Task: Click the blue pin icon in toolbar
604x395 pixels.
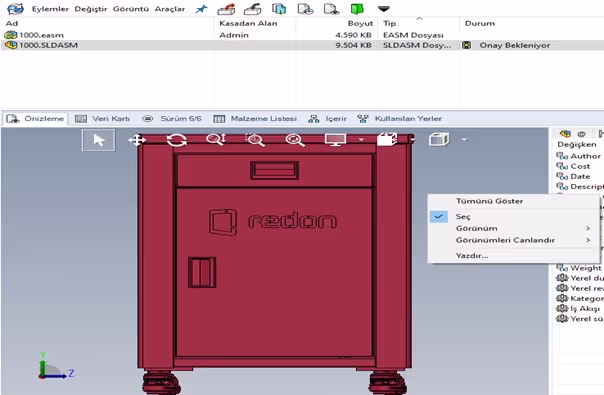Action: (x=201, y=9)
